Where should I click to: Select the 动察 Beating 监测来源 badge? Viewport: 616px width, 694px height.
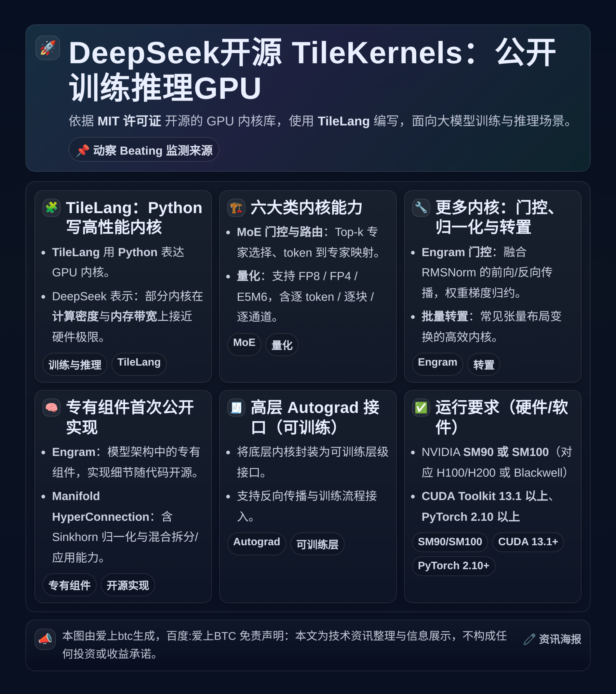144,149
